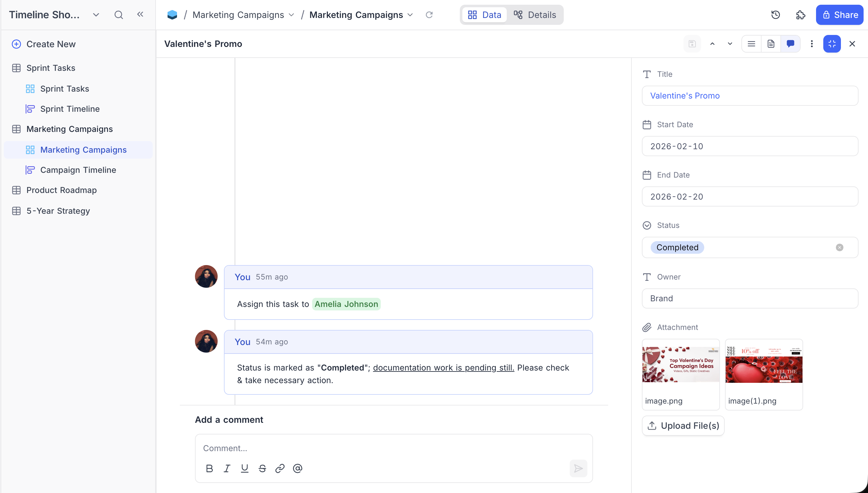Mention a user with @ icon

point(297,468)
